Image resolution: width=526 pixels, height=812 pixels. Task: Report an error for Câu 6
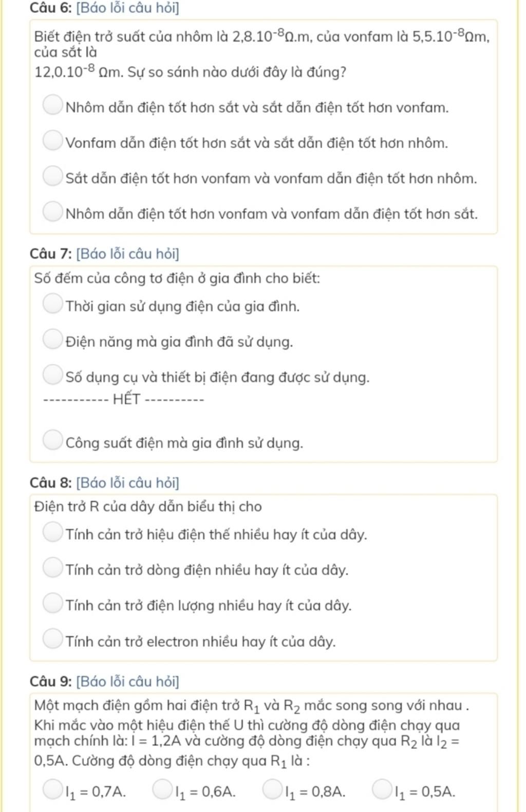127,8
